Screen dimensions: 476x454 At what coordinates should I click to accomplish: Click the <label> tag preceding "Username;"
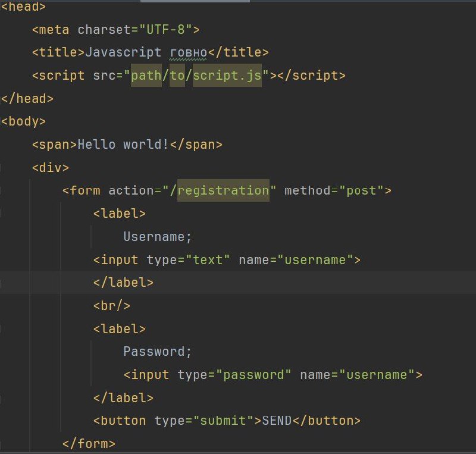click(x=120, y=214)
